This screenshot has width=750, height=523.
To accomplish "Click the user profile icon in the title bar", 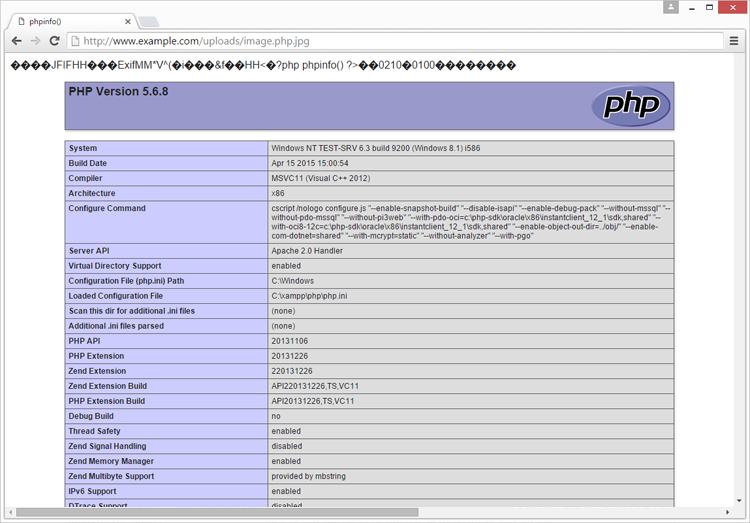I will (x=671, y=7).
